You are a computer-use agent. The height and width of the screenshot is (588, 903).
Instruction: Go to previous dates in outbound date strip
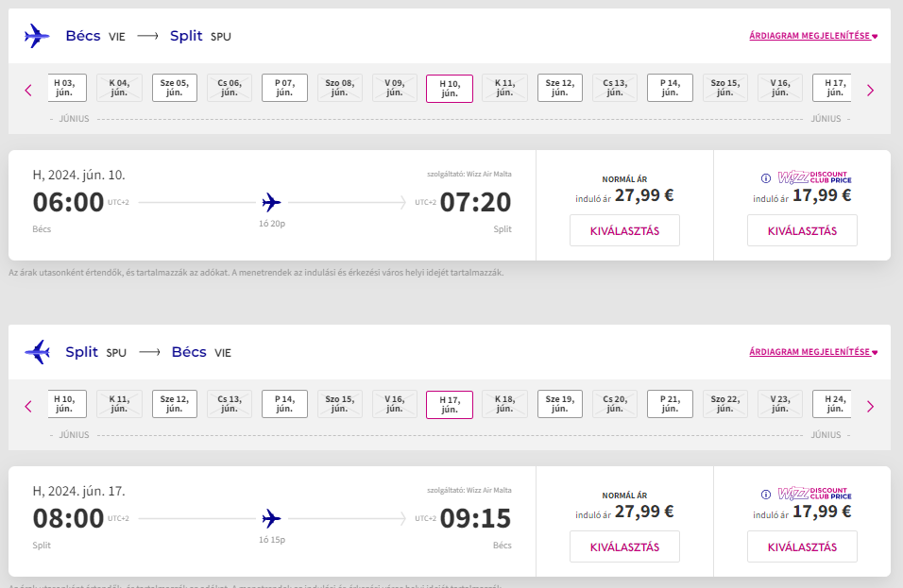pos(28,91)
